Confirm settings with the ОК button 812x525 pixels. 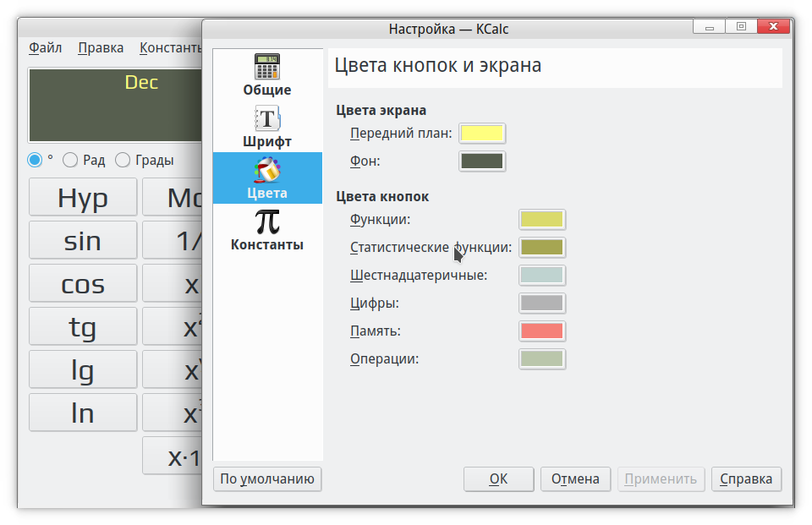pos(499,479)
